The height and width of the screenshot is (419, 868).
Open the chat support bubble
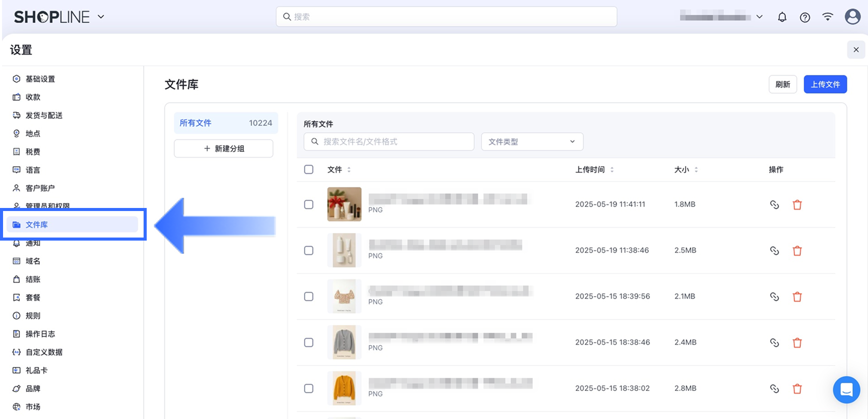846,390
